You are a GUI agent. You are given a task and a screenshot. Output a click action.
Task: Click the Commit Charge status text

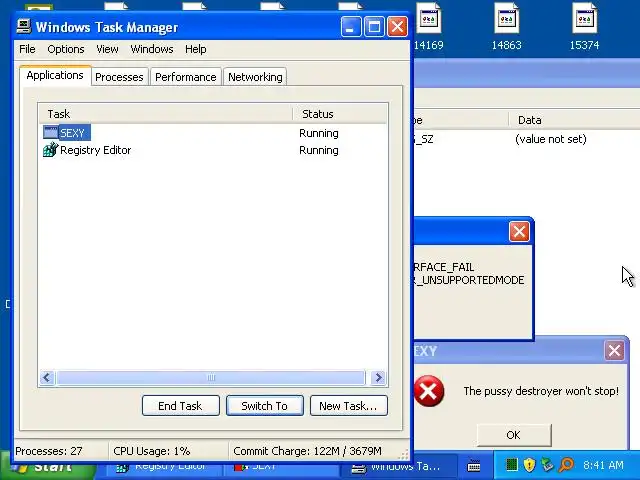pyautogui.click(x=307, y=451)
